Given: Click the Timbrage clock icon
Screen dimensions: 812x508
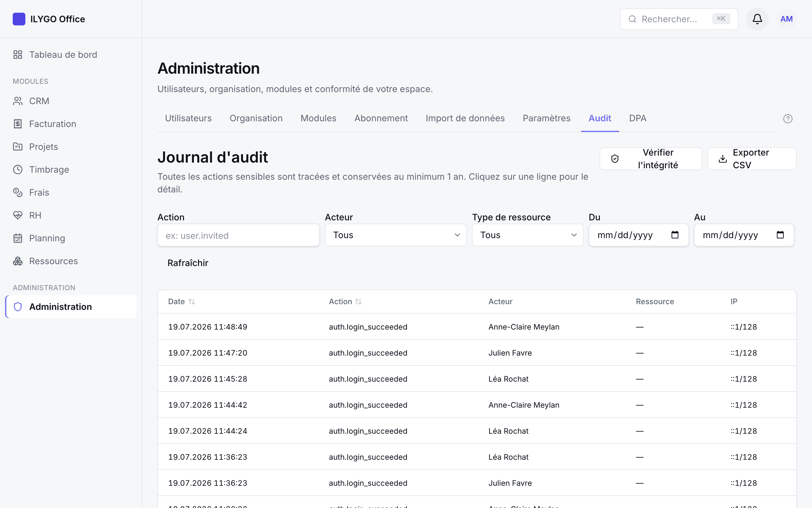Looking at the screenshot, I should point(18,169).
